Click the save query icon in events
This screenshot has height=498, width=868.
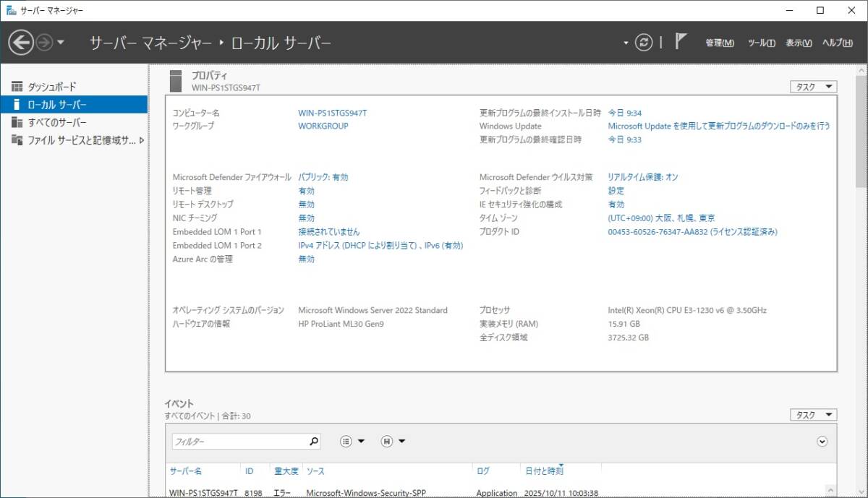coord(393,442)
